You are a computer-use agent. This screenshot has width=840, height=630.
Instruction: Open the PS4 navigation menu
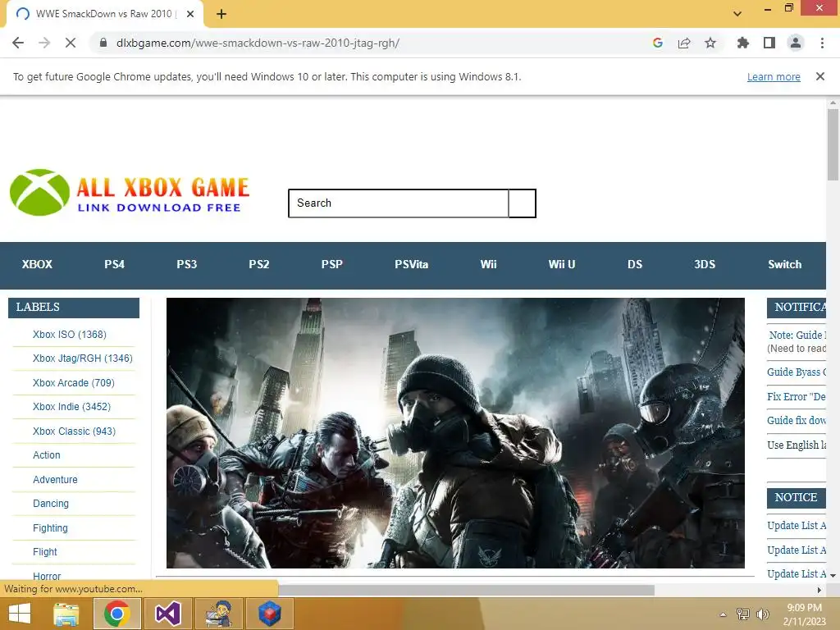(x=115, y=265)
